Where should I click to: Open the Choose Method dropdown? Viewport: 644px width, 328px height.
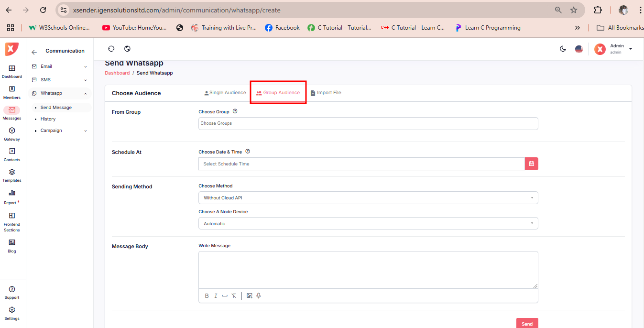[x=368, y=197]
